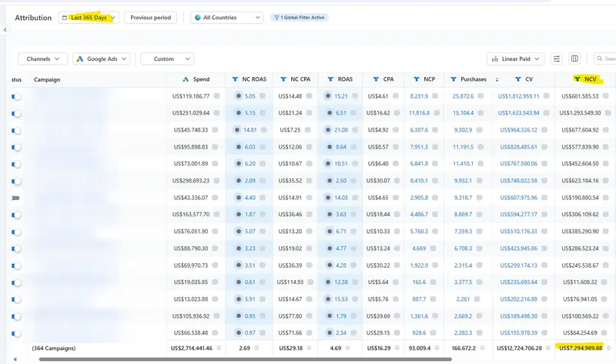Image resolution: width=616 pixels, height=364 pixels.
Task: Click the (364 Campaigns) total row label
Action: point(54,348)
